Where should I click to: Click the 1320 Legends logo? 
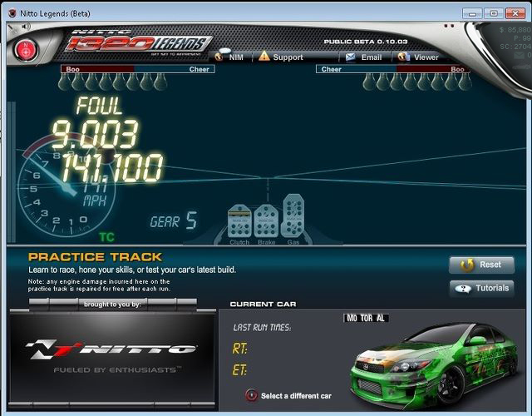(139, 43)
